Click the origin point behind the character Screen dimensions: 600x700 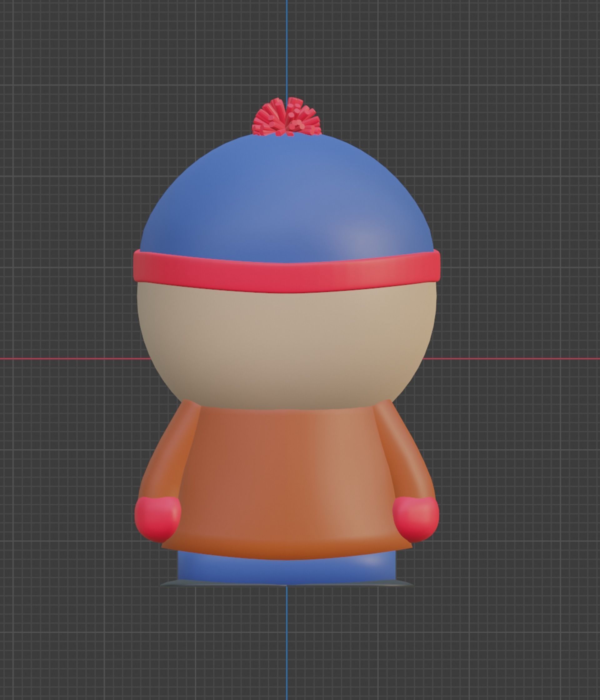(287, 359)
